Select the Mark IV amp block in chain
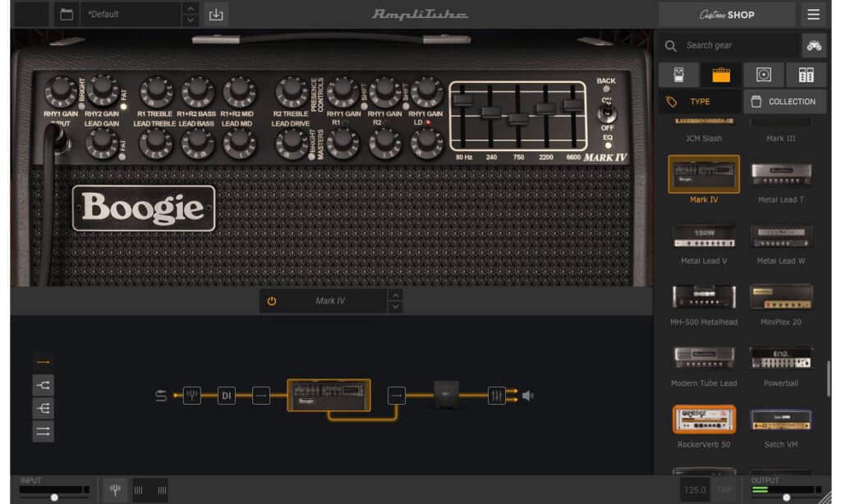Screen dimensions: 841x504 point(329,395)
